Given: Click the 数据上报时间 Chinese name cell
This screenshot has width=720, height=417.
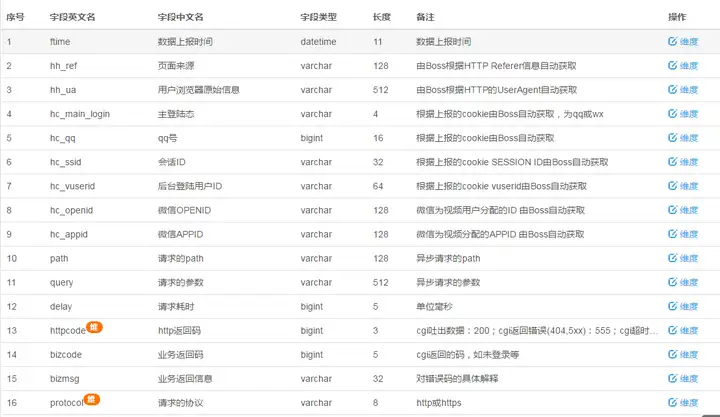Looking at the screenshot, I should (x=185, y=41).
